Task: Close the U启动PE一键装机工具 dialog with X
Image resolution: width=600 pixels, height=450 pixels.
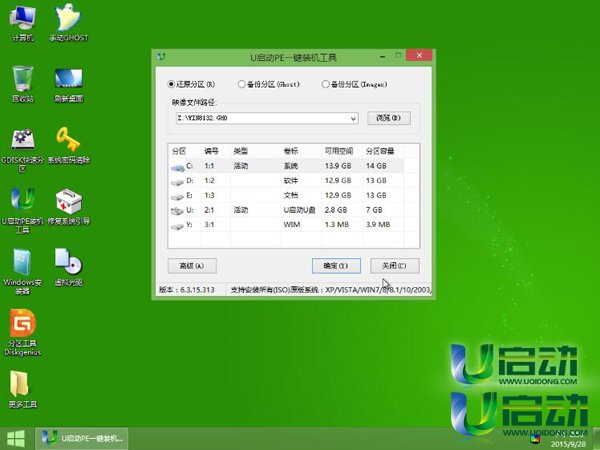Action: [x=419, y=55]
